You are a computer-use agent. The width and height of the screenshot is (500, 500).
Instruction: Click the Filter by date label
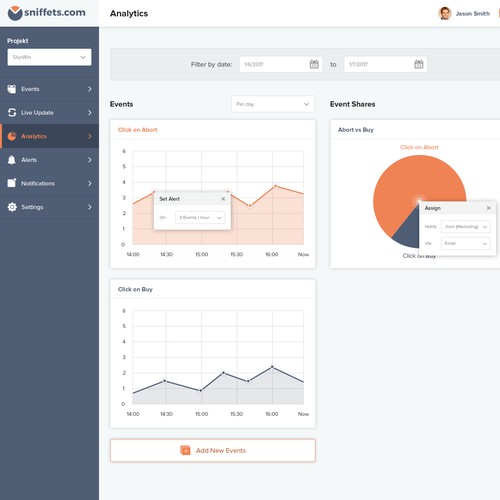[211, 64]
